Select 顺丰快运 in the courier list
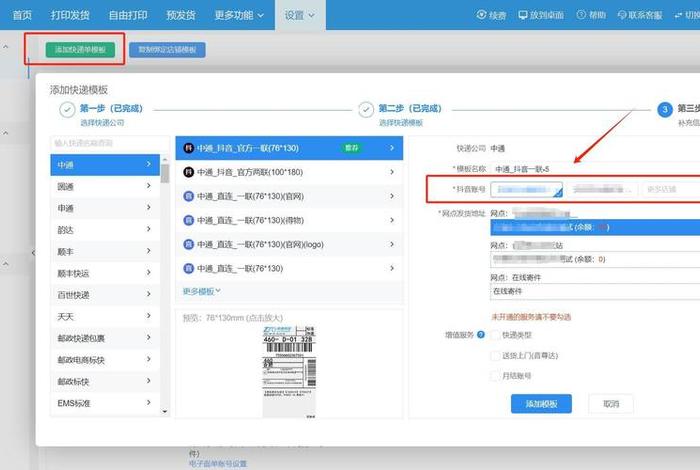700x470 pixels. click(105, 273)
